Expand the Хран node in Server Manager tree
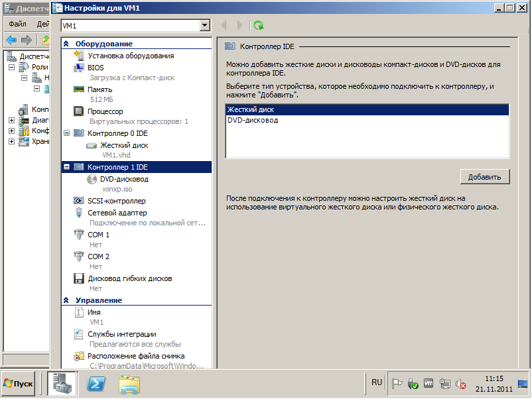 (x=11, y=141)
